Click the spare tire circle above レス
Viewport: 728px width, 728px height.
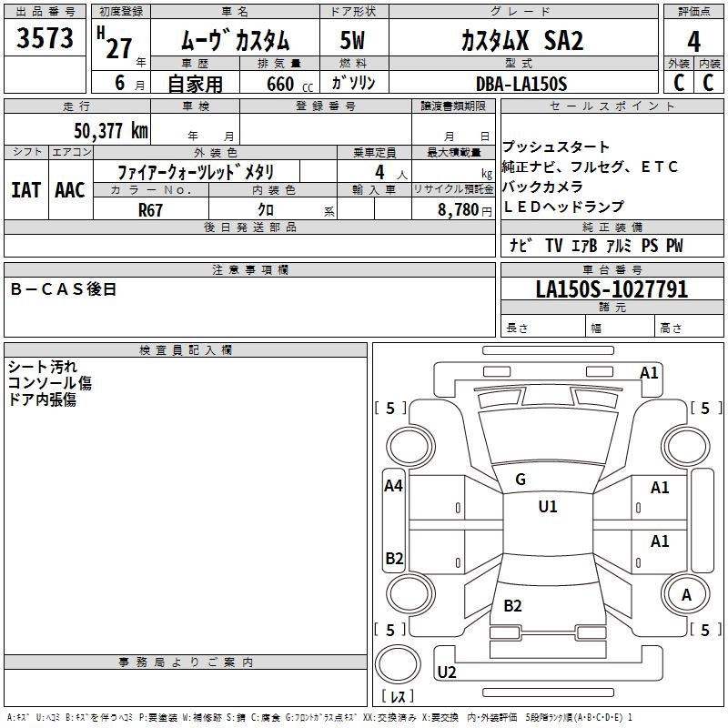[x=398, y=661]
